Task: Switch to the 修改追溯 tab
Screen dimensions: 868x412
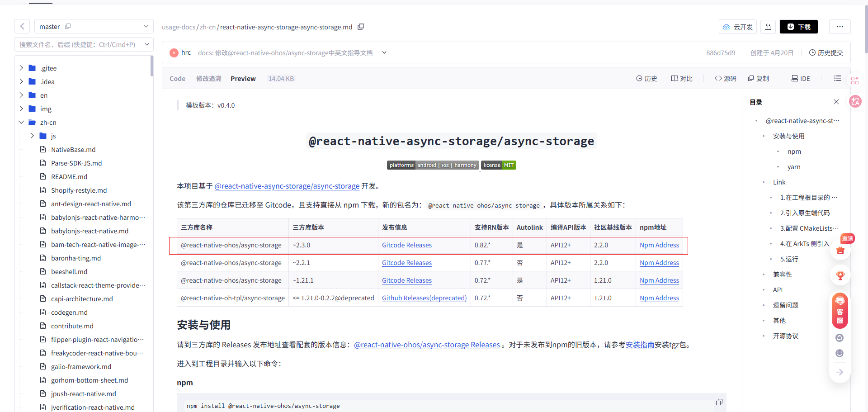Action: click(209, 79)
